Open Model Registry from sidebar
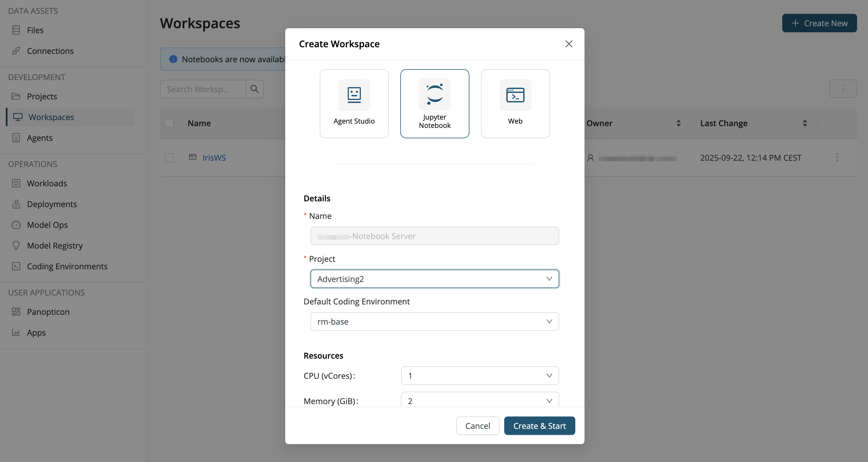The width and height of the screenshot is (868, 462). pos(55,245)
